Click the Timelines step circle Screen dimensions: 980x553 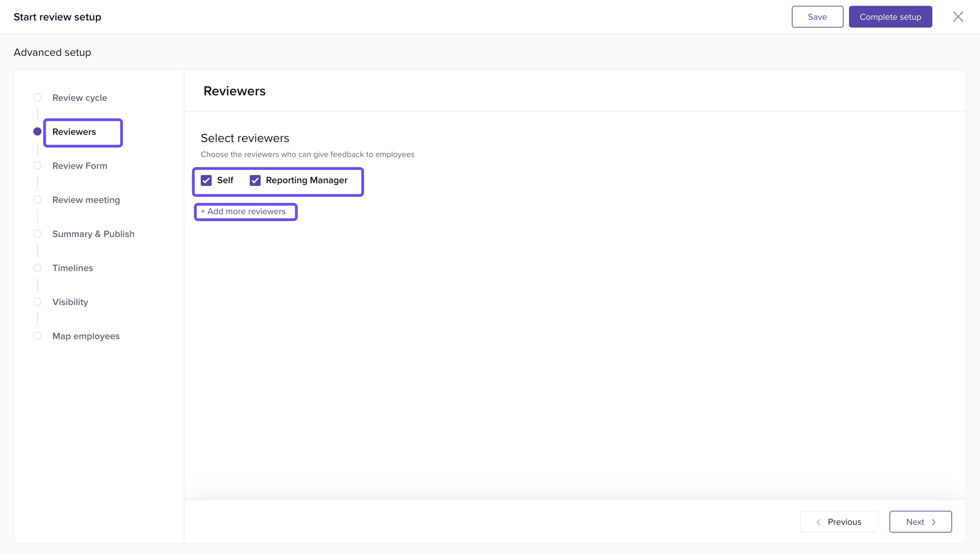point(37,268)
